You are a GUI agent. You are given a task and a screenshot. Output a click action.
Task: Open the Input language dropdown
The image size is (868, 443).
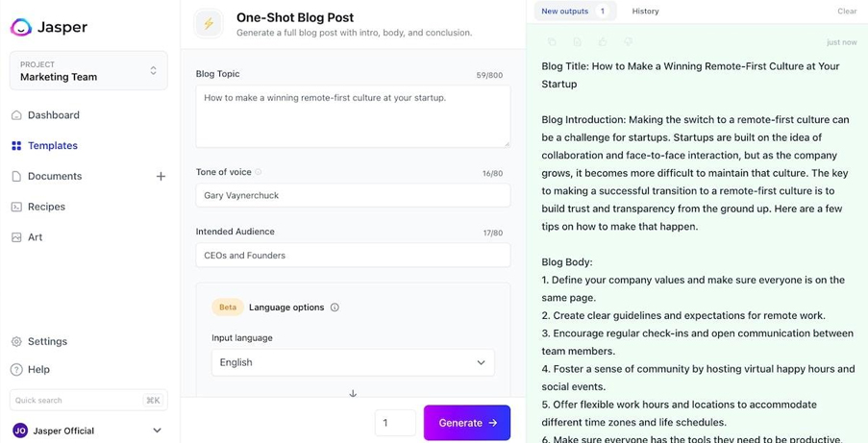(353, 362)
